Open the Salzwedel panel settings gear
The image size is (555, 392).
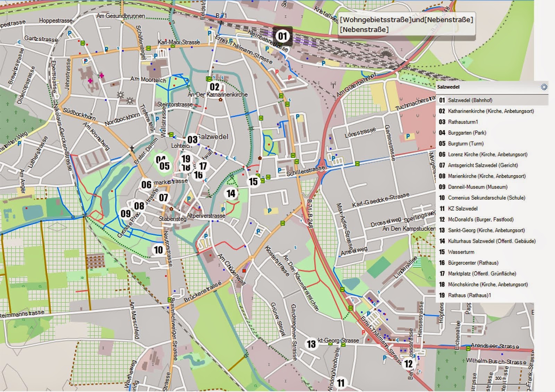544,87
